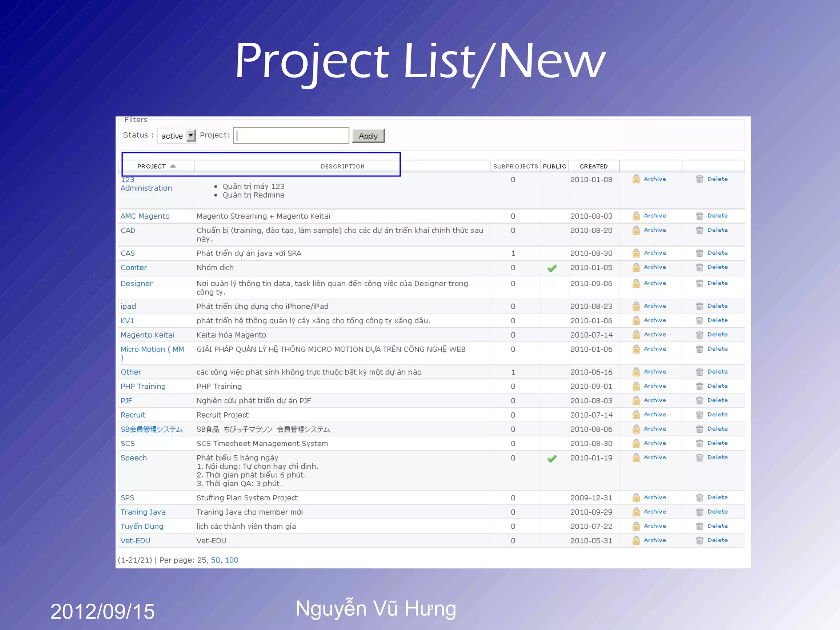Image resolution: width=840 pixels, height=630 pixels.
Task: Open the Vet-EDU project link
Action: coord(135,541)
